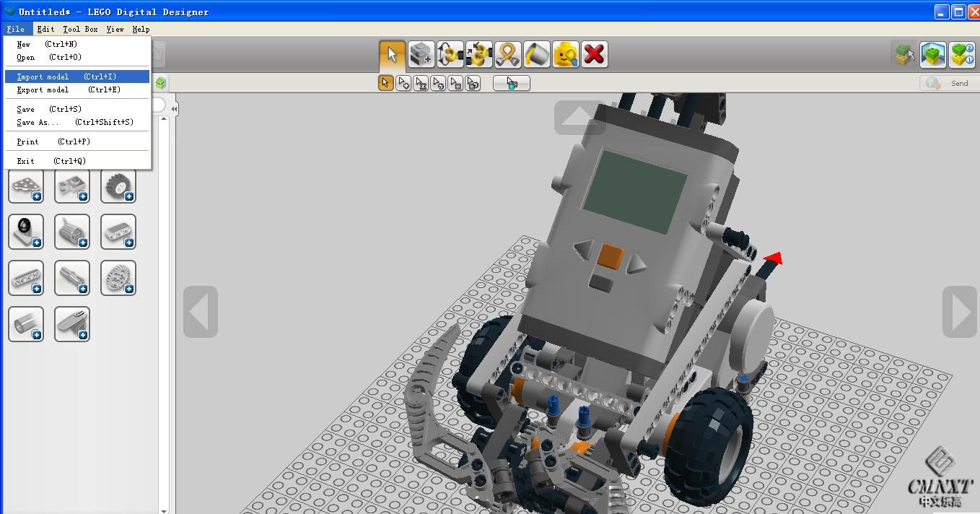Activate the Clone tool
This screenshot has height=514, width=980.
(x=421, y=53)
